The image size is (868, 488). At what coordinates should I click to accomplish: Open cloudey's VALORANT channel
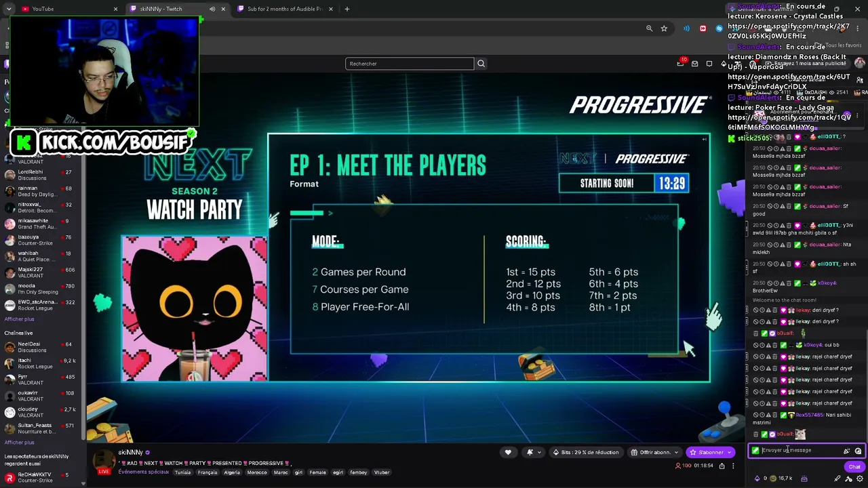[41, 412]
